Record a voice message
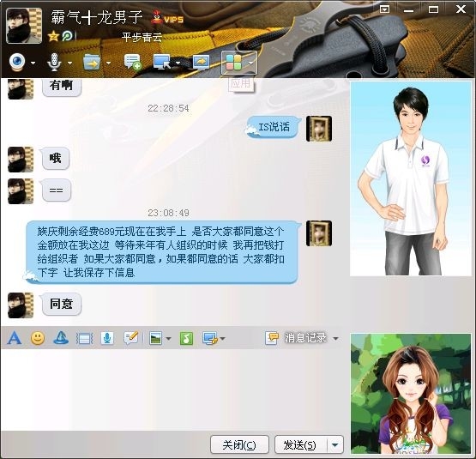 [x=107, y=338]
